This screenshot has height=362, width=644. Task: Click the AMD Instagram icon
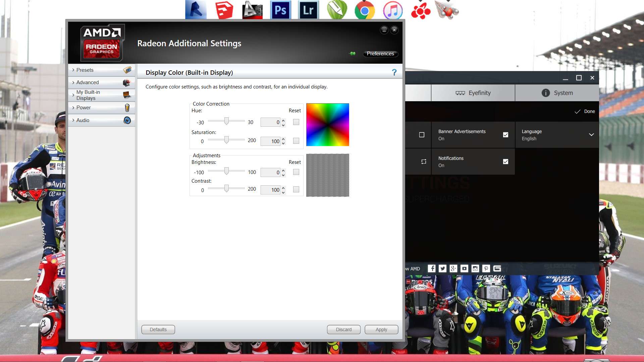pos(475,268)
